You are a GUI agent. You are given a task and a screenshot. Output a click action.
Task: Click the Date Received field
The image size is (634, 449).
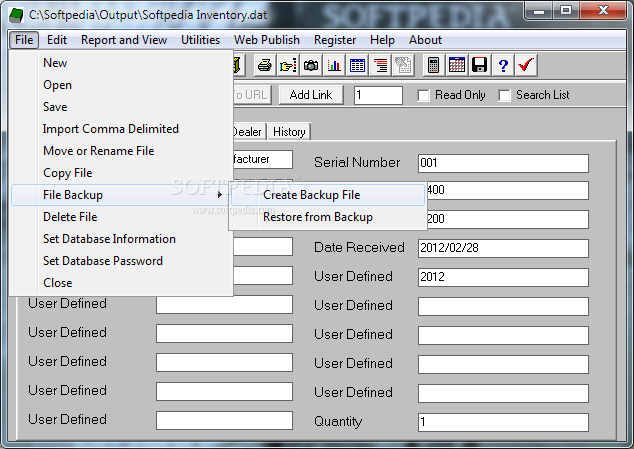503,248
